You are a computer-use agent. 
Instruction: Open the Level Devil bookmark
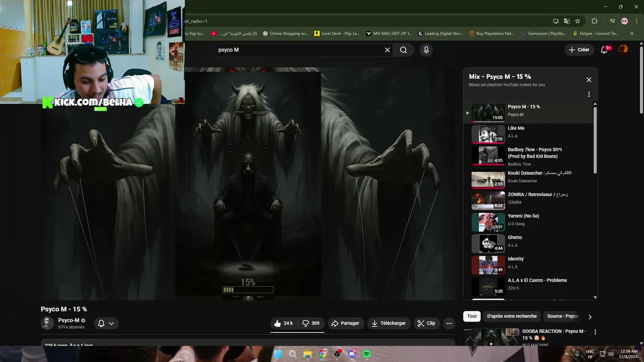pos(337,34)
